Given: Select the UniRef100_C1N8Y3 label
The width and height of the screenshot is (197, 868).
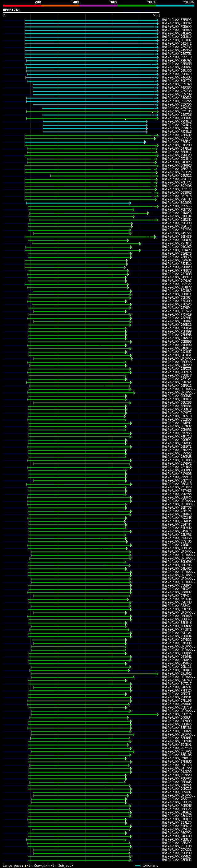Looking at the screenshot, I should click(x=177, y=213).
